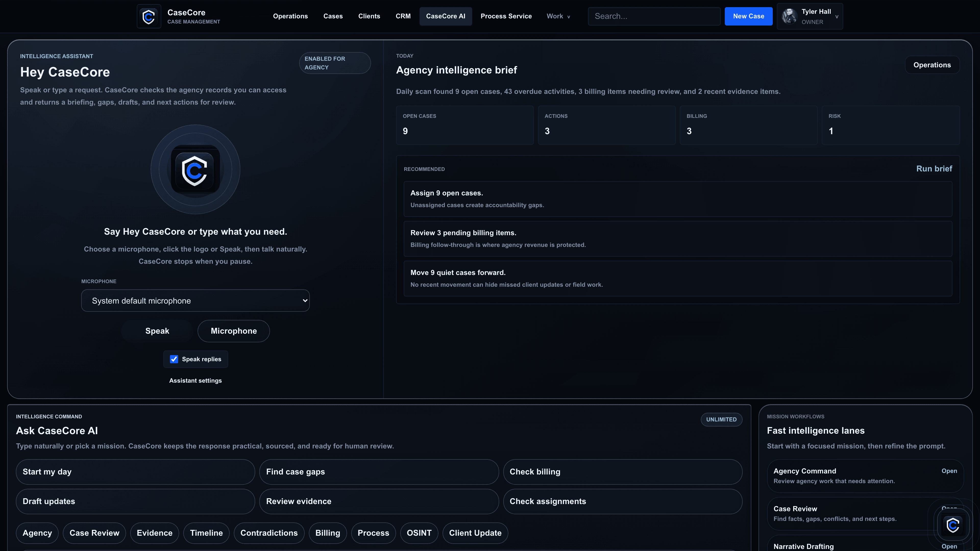Select the Evidence mission chip
This screenshot has height=551, width=980.
pyautogui.click(x=154, y=533)
